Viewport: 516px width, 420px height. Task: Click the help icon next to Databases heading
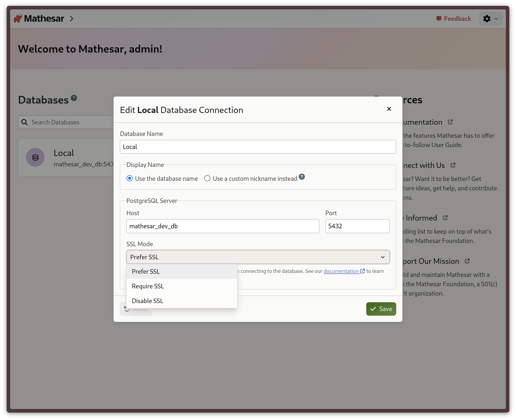(x=74, y=97)
